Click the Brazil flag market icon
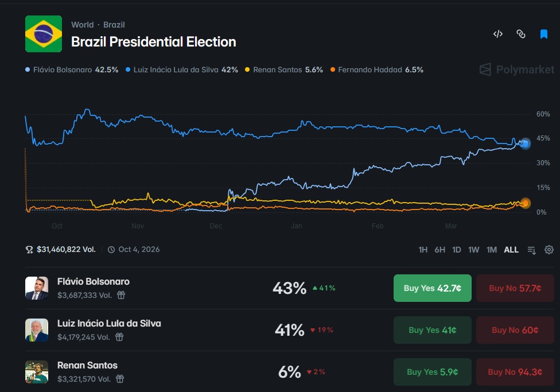Viewport: 560px width, 392px height. pos(44,34)
